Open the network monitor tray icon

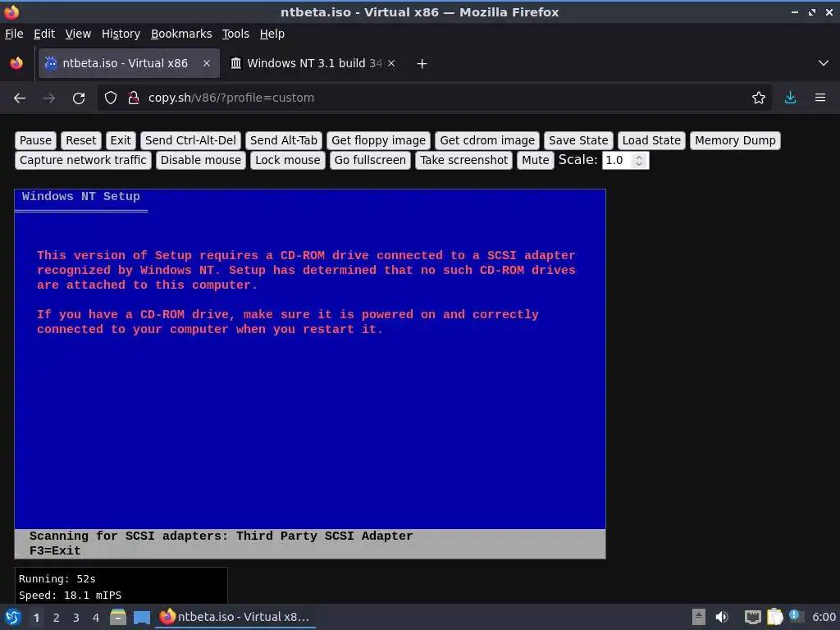click(753, 617)
